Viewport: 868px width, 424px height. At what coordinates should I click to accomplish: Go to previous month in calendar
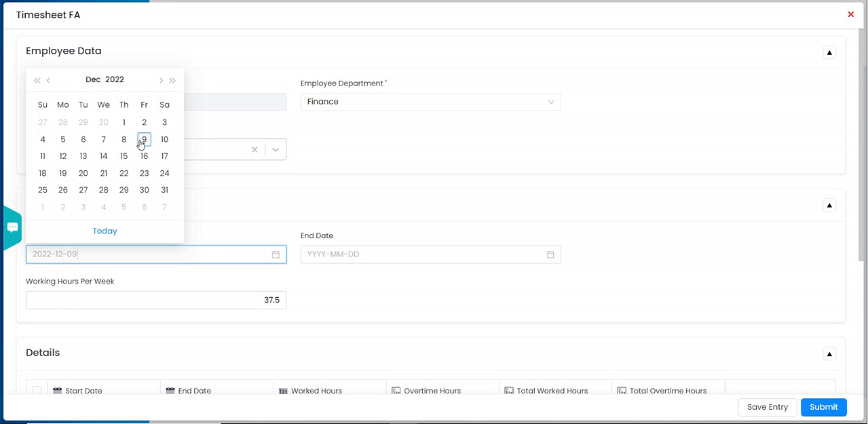click(49, 80)
